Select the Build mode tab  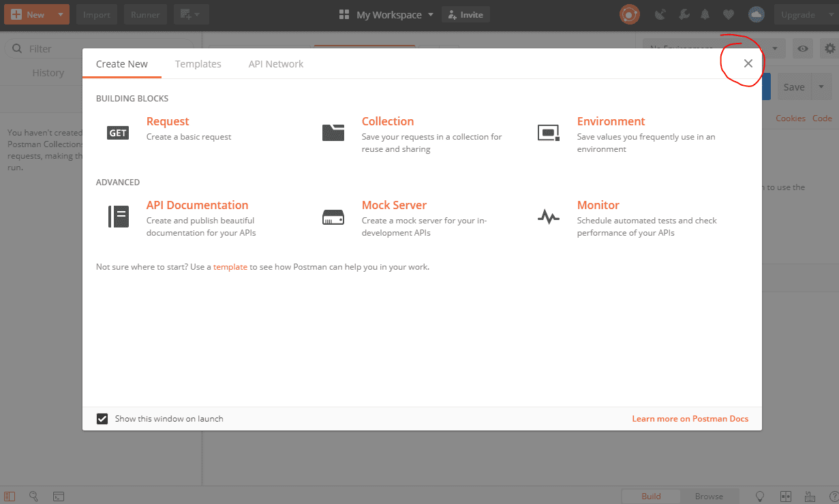[x=651, y=497]
